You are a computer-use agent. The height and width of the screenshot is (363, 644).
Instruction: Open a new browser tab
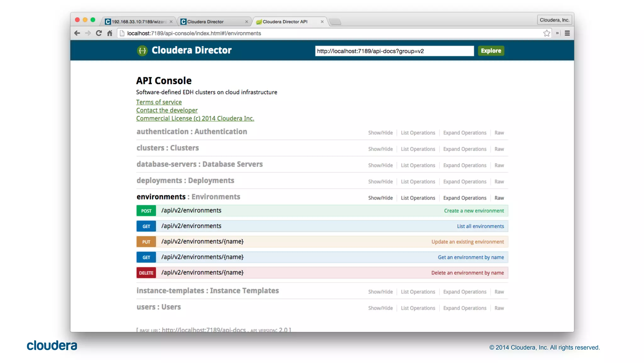coord(335,22)
